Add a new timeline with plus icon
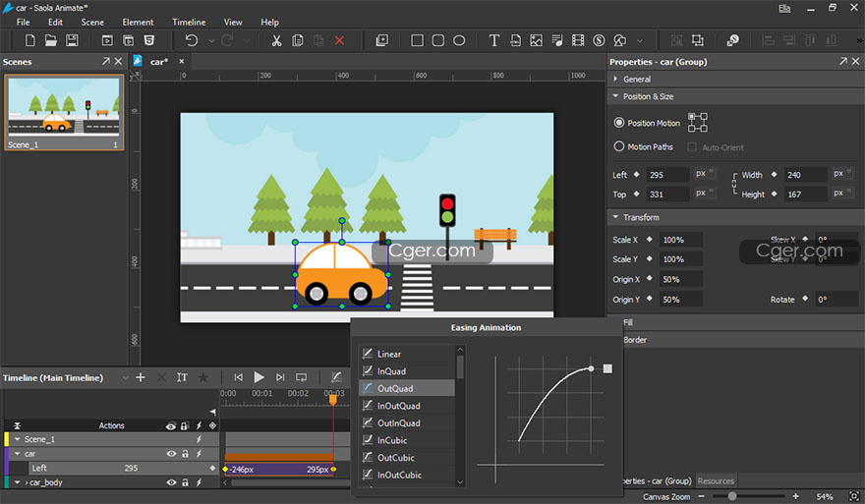Viewport: 865px width, 504px height. click(x=141, y=377)
